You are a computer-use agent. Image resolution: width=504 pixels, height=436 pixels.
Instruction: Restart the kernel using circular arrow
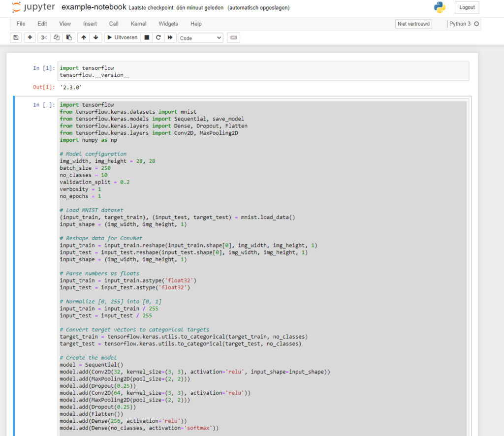[158, 38]
